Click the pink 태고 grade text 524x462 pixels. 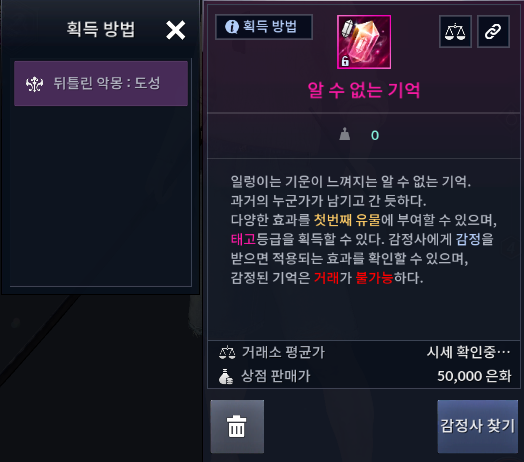[243, 239]
